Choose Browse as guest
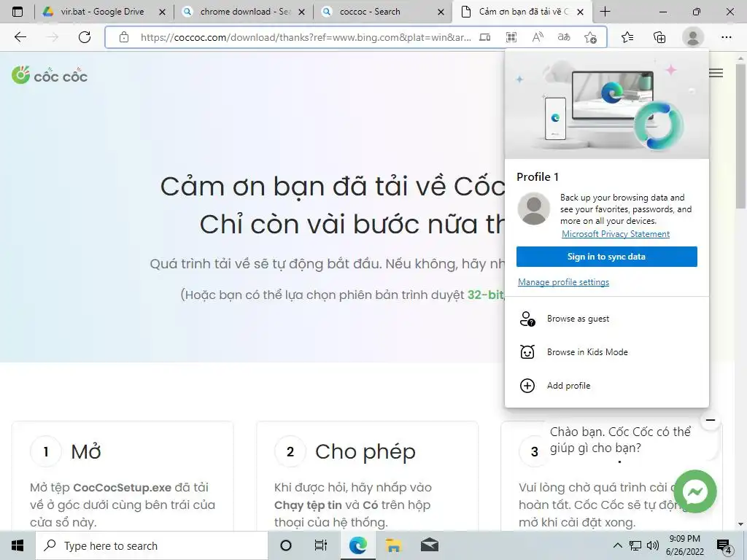The width and height of the screenshot is (747, 560). [606, 319]
